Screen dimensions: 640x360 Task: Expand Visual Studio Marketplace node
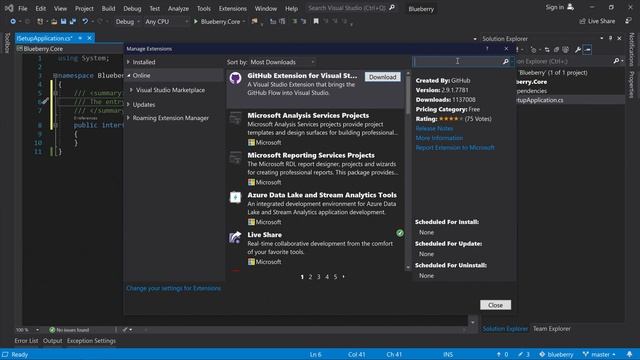[131, 90]
